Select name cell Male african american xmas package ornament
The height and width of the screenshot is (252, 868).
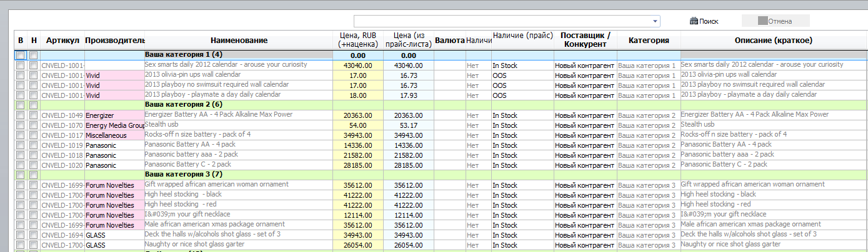tap(238, 225)
